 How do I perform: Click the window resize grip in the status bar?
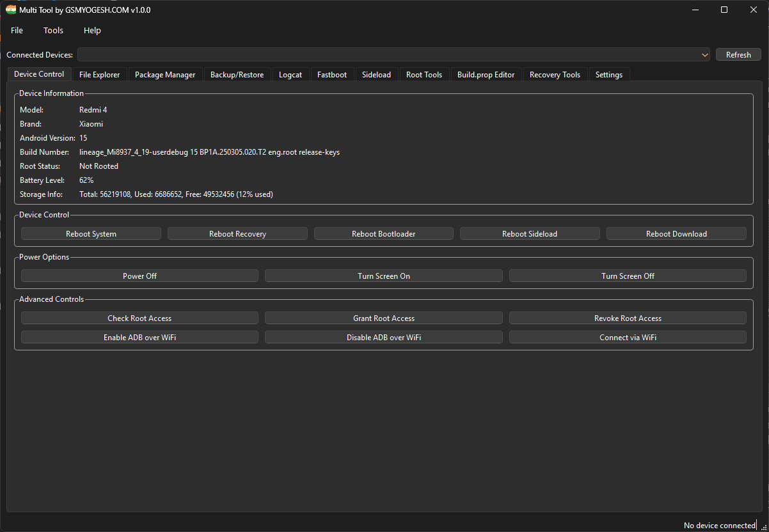coord(763,526)
